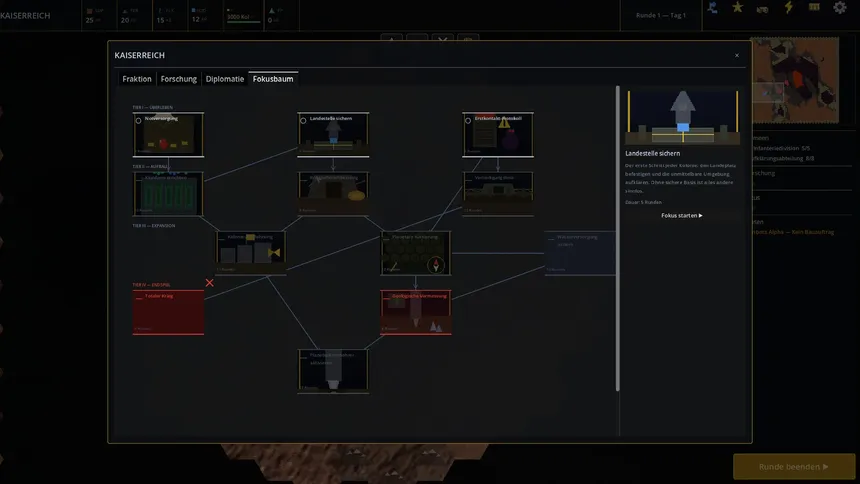Click Fokus starten to begin focus
This screenshot has height=484, width=860.
[x=682, y=215]
